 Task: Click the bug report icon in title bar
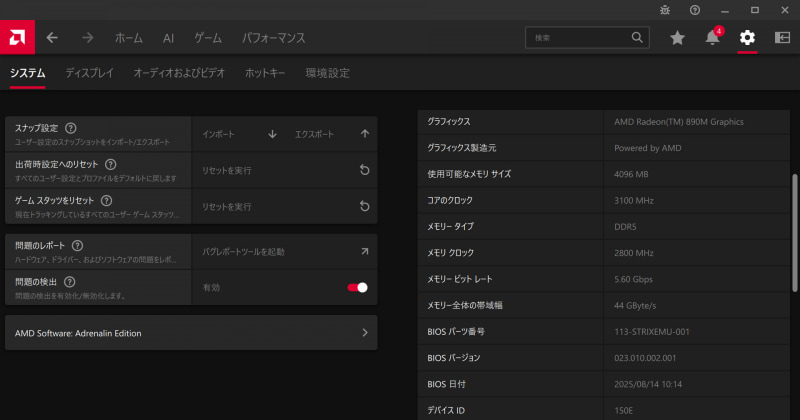pos(665,10)
